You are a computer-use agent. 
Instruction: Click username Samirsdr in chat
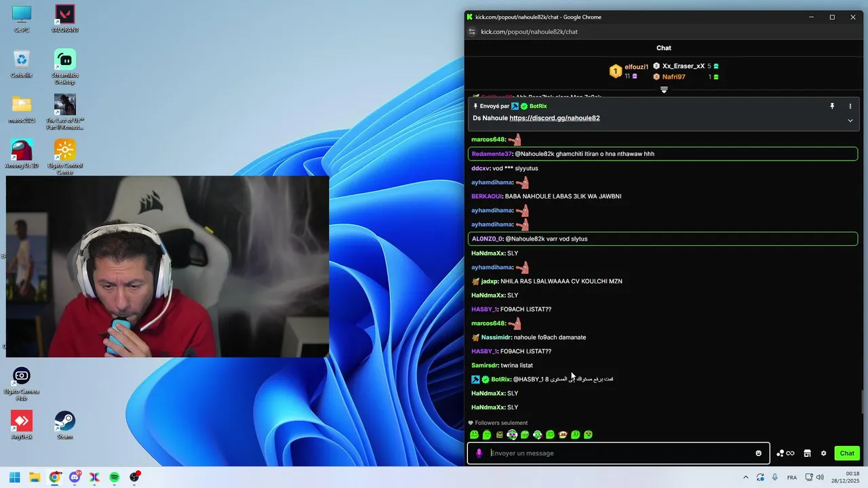485,365
